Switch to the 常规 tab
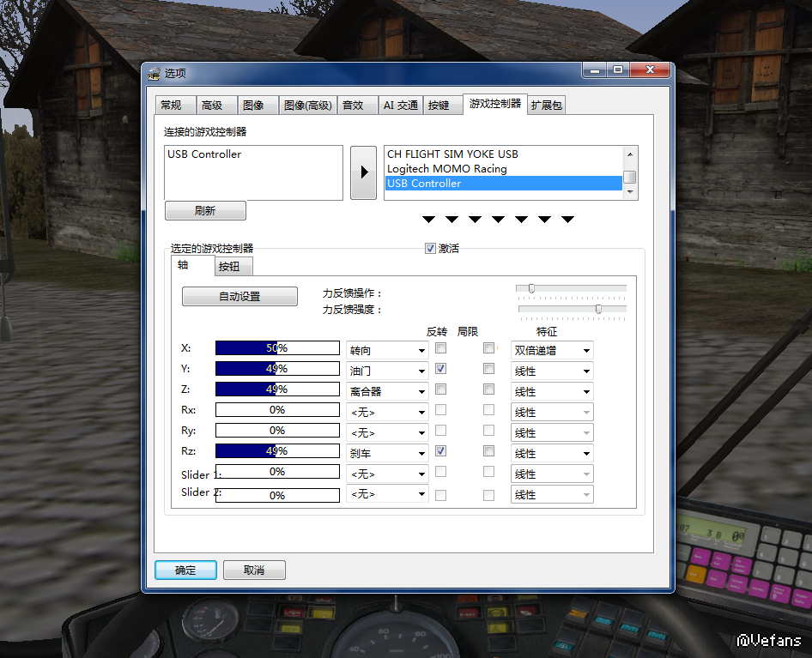Viewport: 812px width, 658px height. click(x=176, y=106)
